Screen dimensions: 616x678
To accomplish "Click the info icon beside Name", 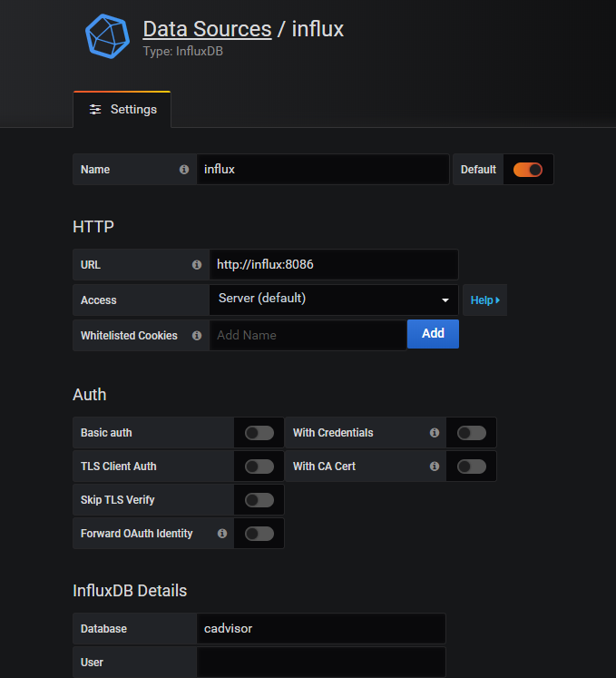I will tap(184, 170).
